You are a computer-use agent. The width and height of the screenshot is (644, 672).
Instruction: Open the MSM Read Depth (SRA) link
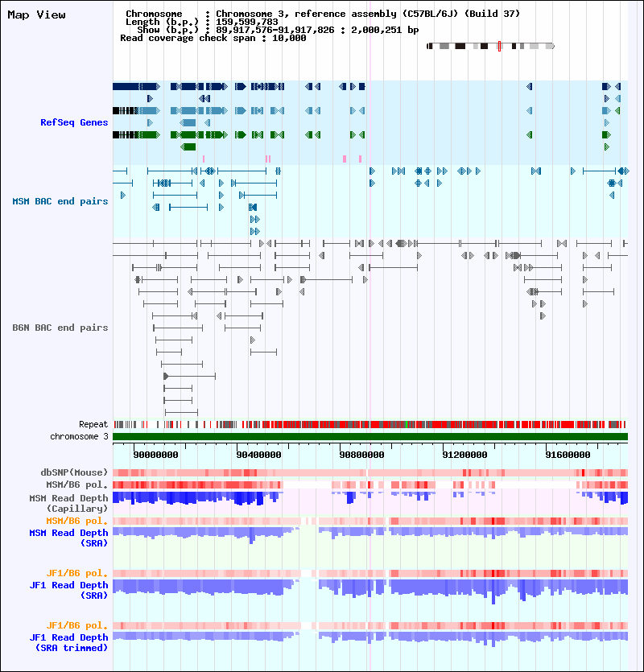[x=68, y=538]
